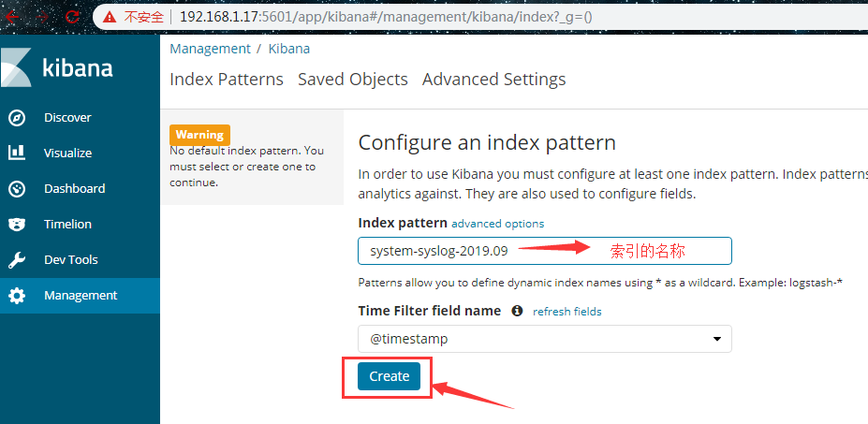Viewport: 868px width, 424px height.
Task: Select the Dashboard menu label
Action: point(74,189)
